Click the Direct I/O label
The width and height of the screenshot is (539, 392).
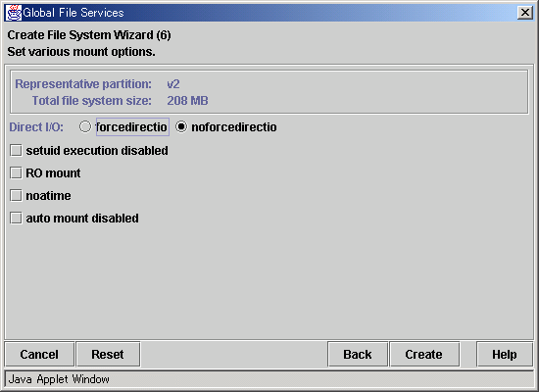tap(36, 127)
